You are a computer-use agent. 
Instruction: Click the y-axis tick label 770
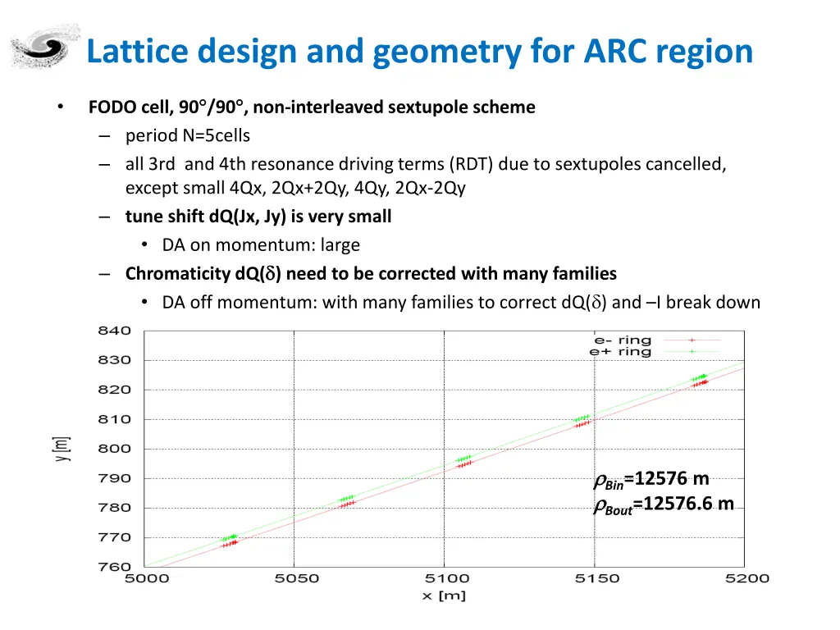pos(115,536)
